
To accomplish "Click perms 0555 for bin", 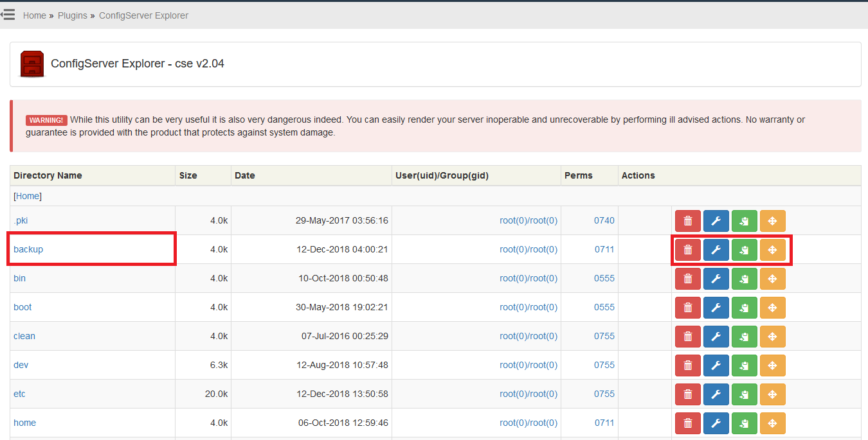I will coord(604,278).
